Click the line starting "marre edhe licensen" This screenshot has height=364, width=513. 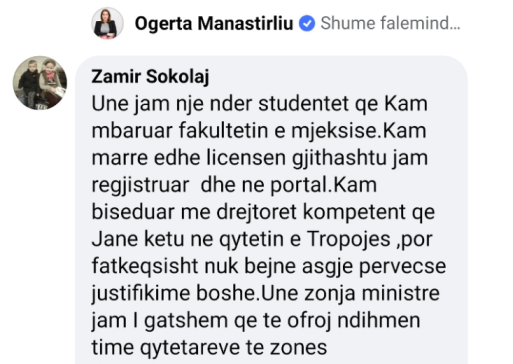[x=260, y=158]
